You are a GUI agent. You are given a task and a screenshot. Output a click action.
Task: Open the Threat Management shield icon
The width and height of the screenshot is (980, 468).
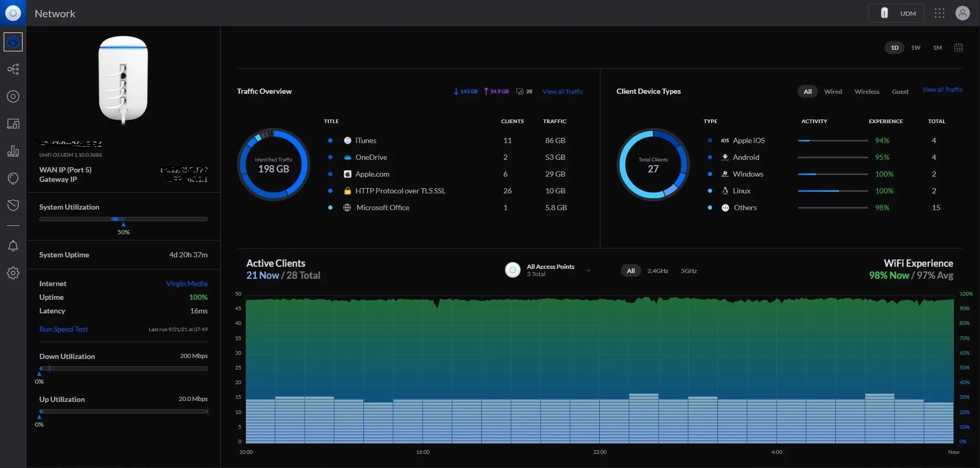coord(13,205)
